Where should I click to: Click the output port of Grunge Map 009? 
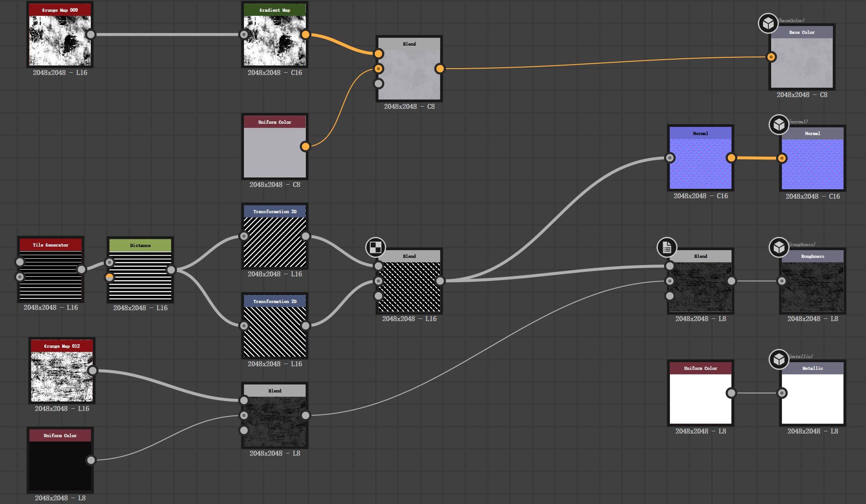click(91, 35)
